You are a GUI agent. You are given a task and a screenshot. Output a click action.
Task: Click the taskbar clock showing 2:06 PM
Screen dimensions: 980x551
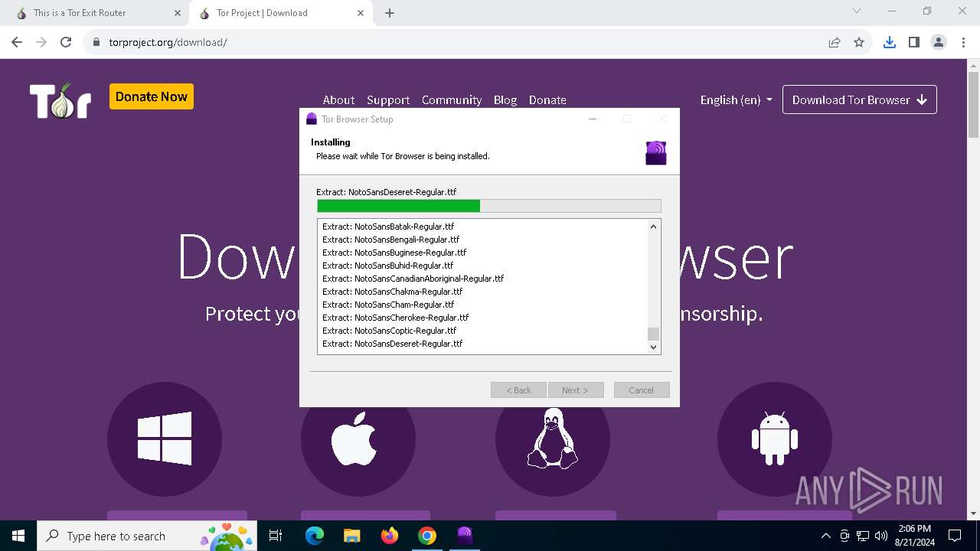[914, 536]
